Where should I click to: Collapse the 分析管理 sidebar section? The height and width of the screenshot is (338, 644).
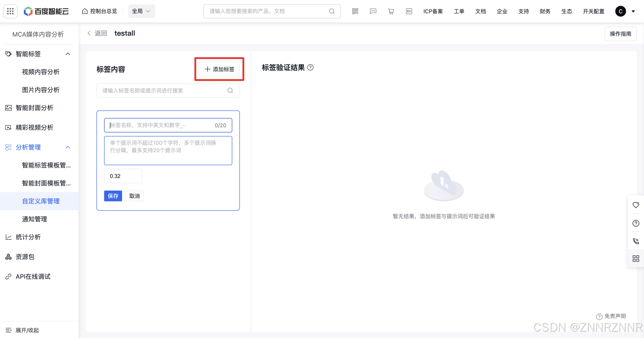pyautogui.click(x=68, y=147)
